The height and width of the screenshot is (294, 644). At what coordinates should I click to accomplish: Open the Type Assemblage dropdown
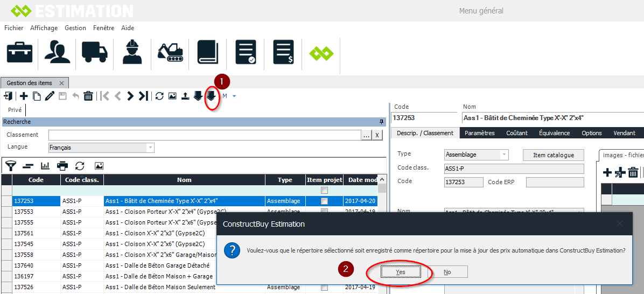[504, 155]
